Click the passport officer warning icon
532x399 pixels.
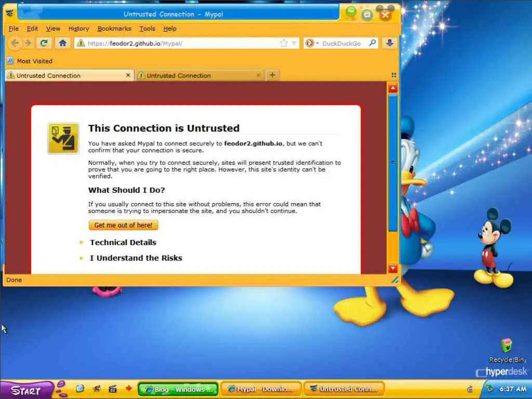pyautogui.click(x=63, y=138)
